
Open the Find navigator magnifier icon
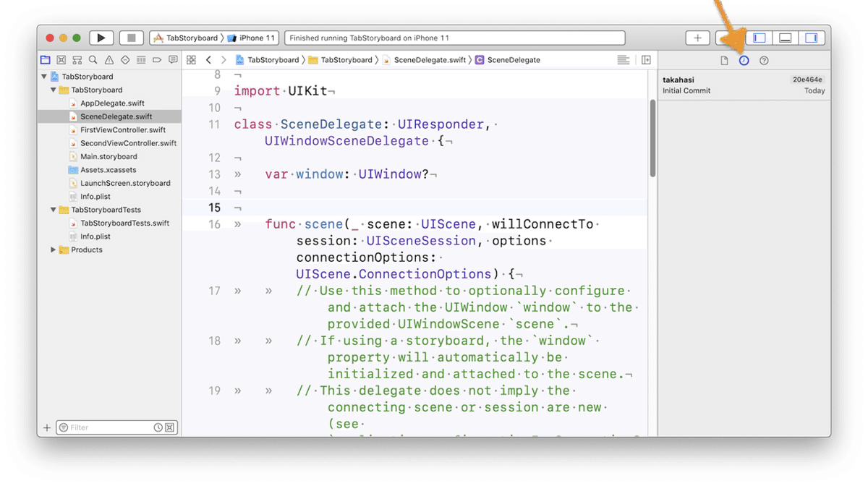pyautogui.click(x=93, y=60)
